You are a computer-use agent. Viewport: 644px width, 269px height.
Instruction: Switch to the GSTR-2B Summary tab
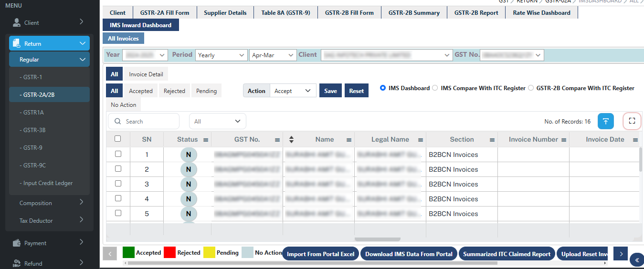[x=413, y=13]
